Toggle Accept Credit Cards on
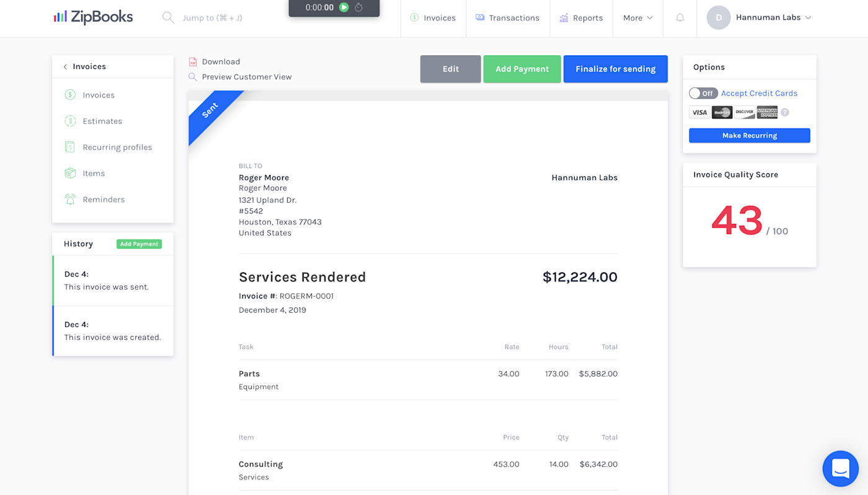This screenshot has height=495, width=868. pyautogui.click(x=703, y=92)
